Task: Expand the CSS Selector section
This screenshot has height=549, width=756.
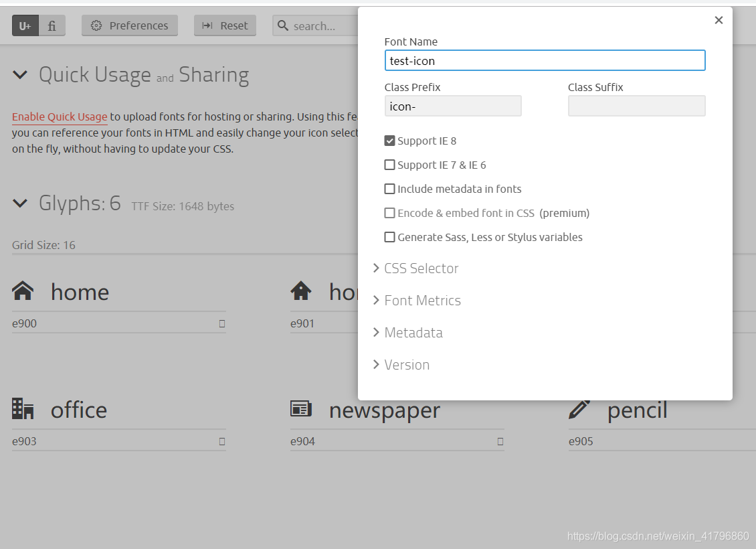Action: (x=415, y=268)
